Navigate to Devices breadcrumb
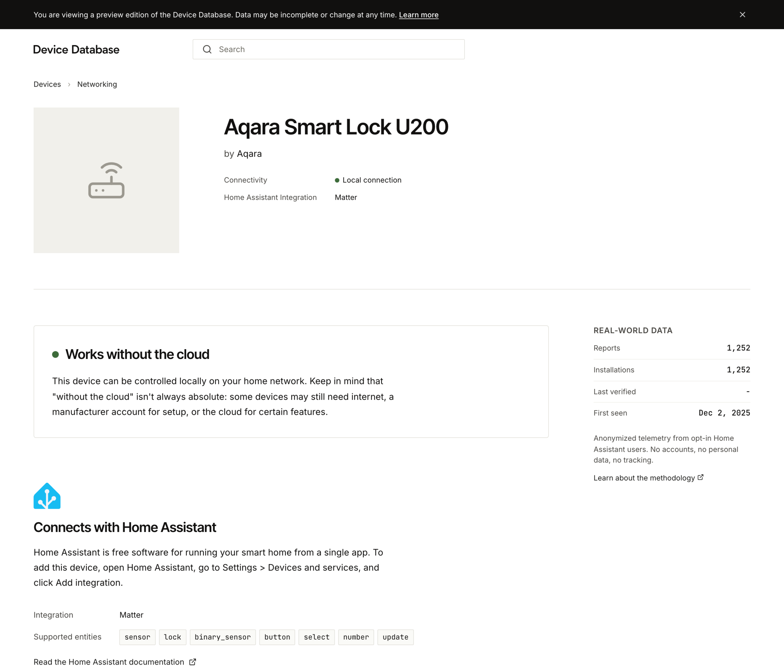This screenshot has height=672, width=784. point(47,84)
